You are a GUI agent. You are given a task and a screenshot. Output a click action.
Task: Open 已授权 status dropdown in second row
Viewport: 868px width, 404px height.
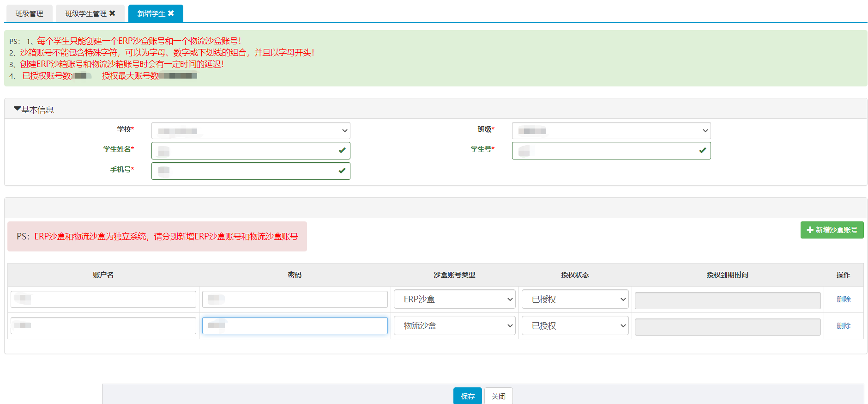[575, 326]
